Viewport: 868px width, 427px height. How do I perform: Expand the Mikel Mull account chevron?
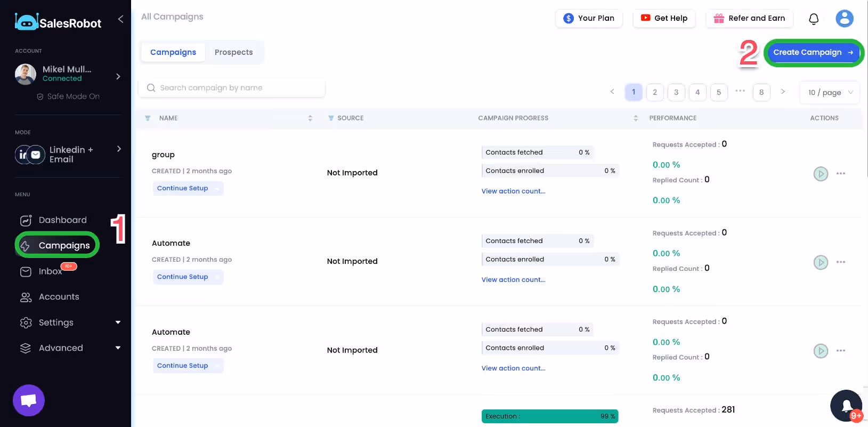click(118, 77)
